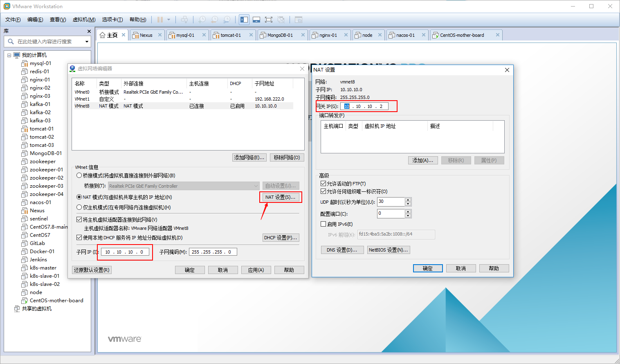This screenshot has height=364, width=620.
Task: Decrease UDP 超时 value with down arrow
Action: coord(408,204)
